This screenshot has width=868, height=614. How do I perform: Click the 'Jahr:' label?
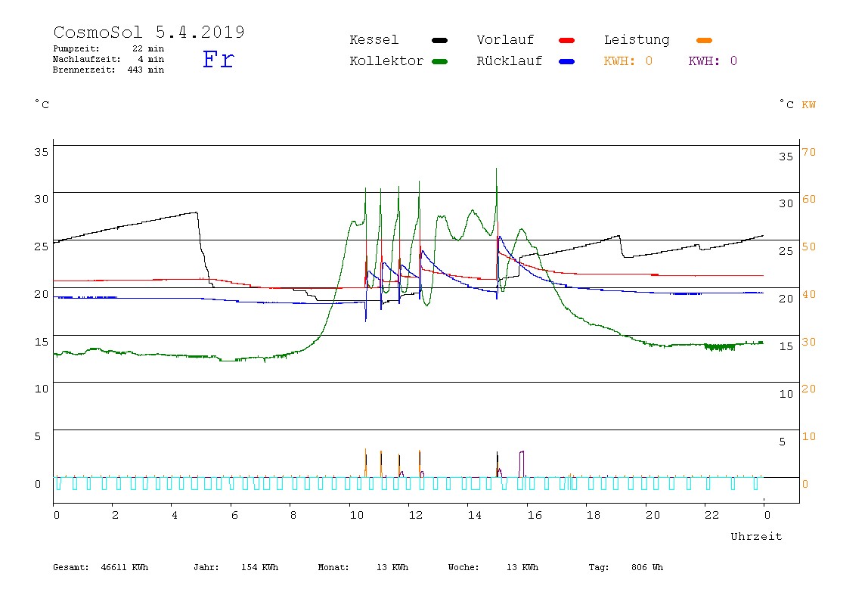(206, 567)
